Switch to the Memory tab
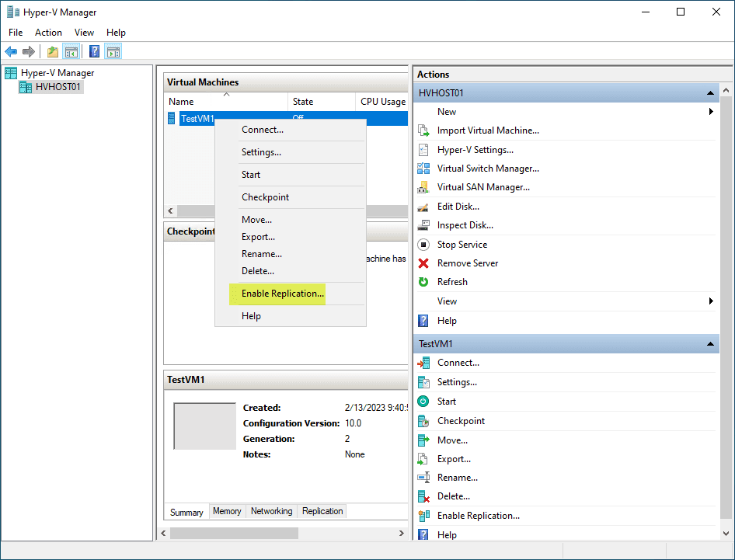The image size is (735, 560). (x=227, y=511)
